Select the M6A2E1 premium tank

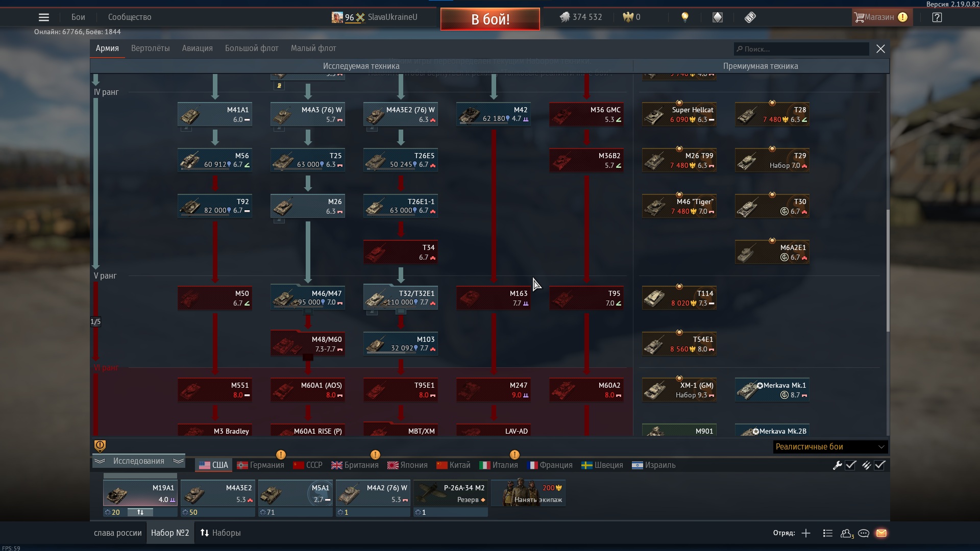click(772, 252)
